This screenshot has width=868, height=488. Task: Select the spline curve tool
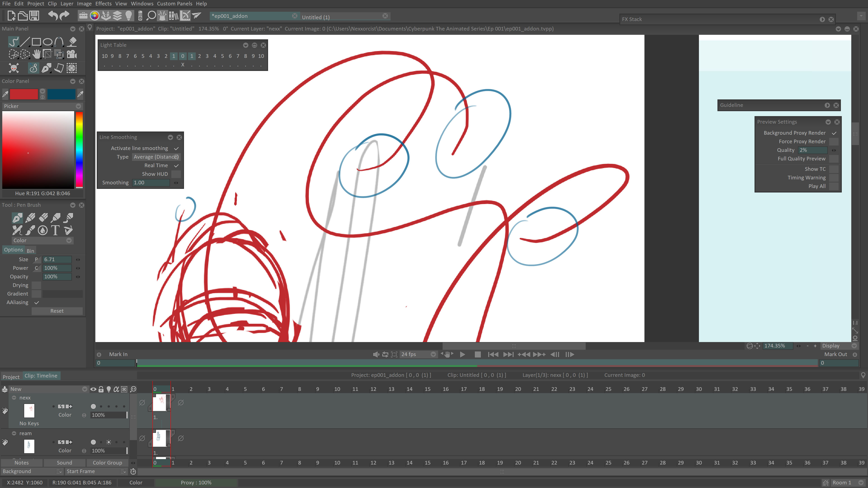[x=59, y=42]
